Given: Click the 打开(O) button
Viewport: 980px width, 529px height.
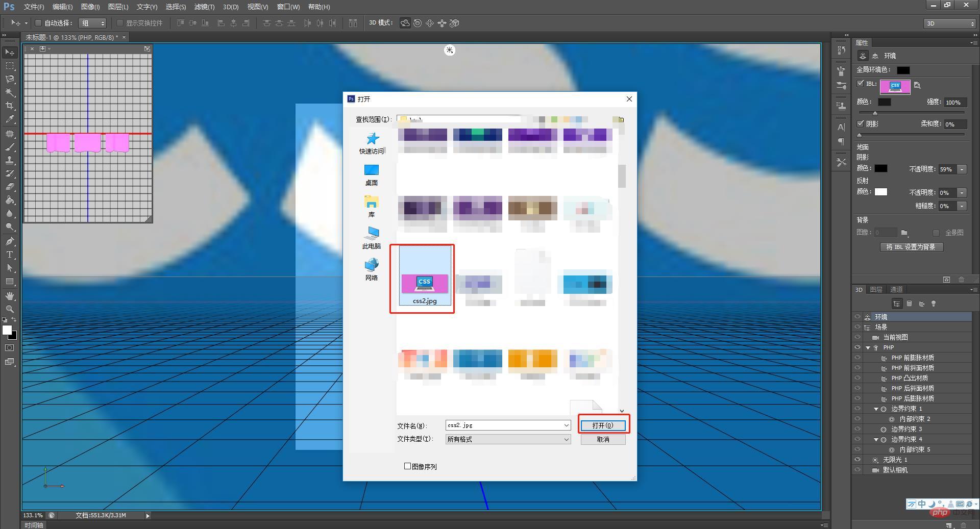Looking at the screenshot, I should (x=603, y=425).
